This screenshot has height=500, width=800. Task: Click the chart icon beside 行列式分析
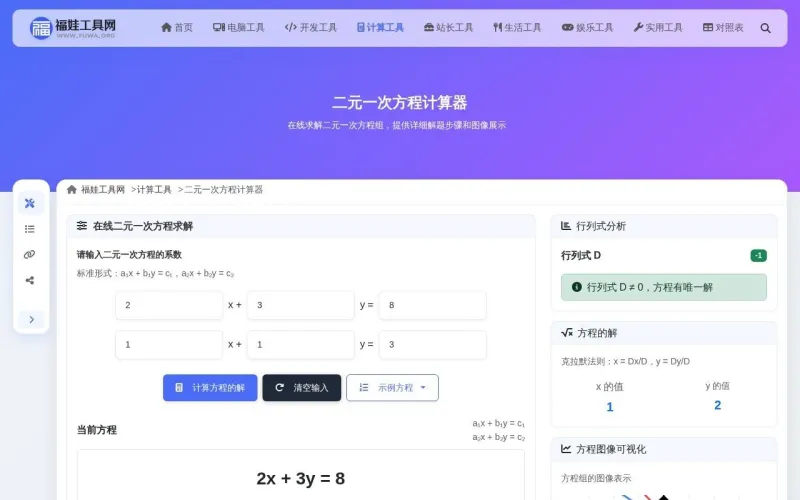click(566, 226)
